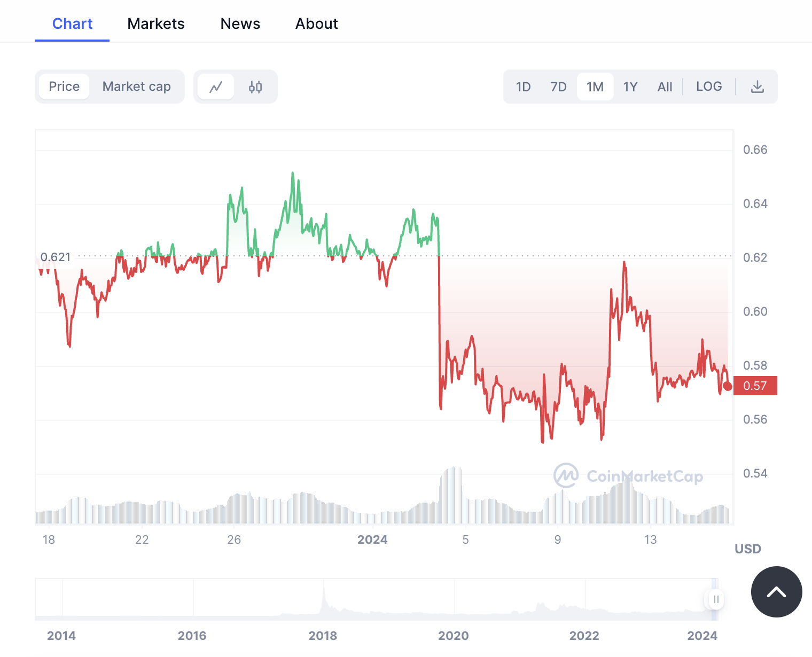Click date label 9 on axis
This screenshot has width=812, height=657.
pos(558,539)
